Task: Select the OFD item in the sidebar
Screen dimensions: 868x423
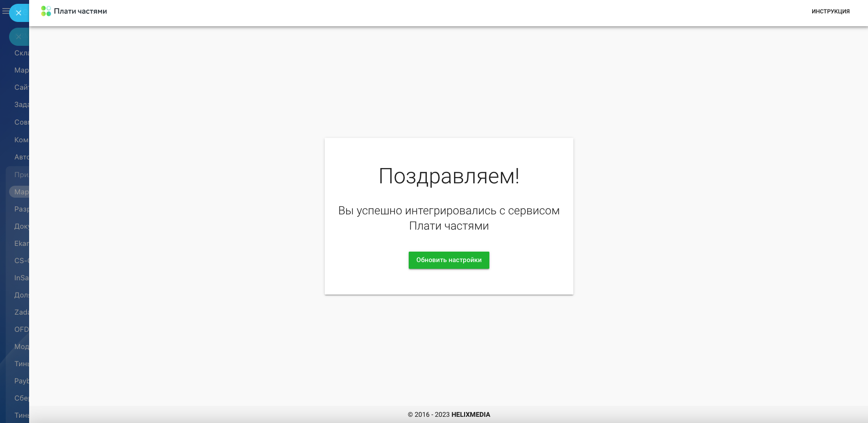Action: pos(21,329)
